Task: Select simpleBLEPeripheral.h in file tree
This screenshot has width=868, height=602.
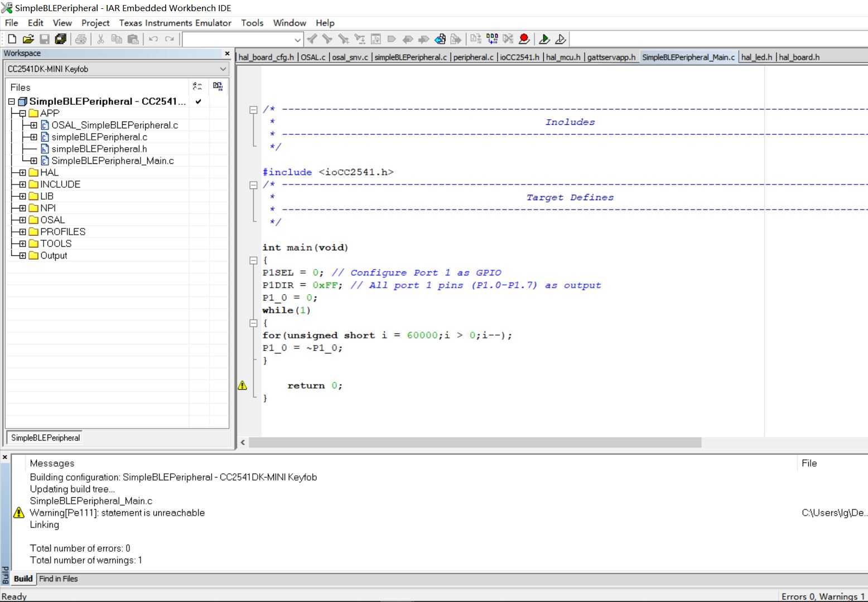Action: pos(99,149)
